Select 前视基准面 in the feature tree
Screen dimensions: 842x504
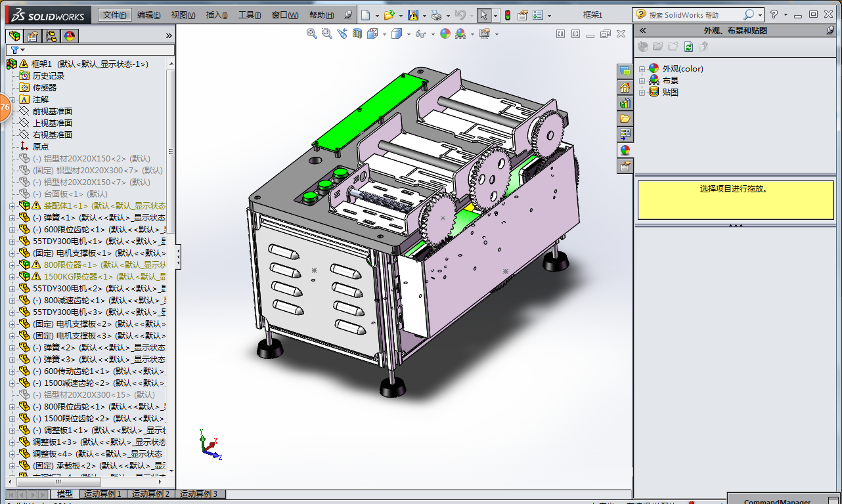point(53,112)
